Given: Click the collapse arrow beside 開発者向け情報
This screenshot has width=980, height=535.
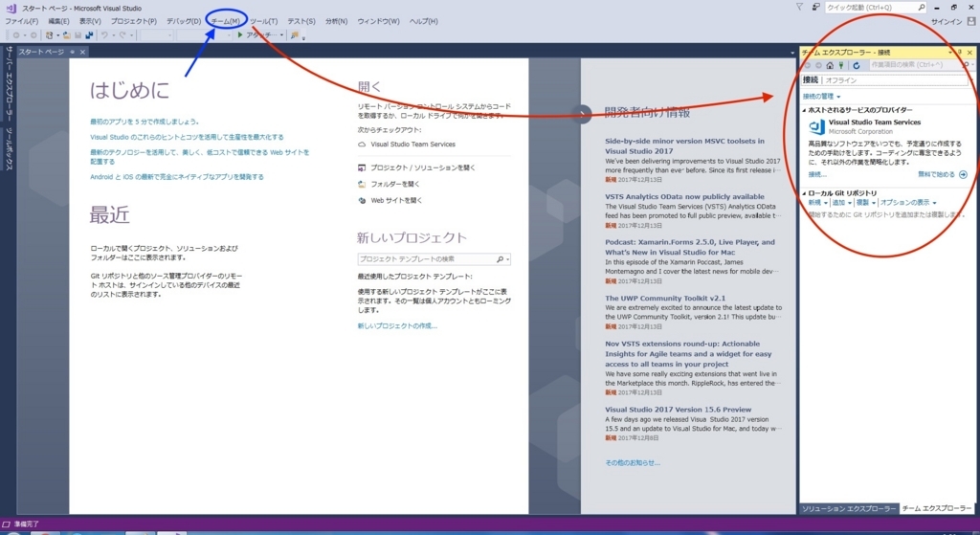Looking at the screenshot, I should coord(581,114).
